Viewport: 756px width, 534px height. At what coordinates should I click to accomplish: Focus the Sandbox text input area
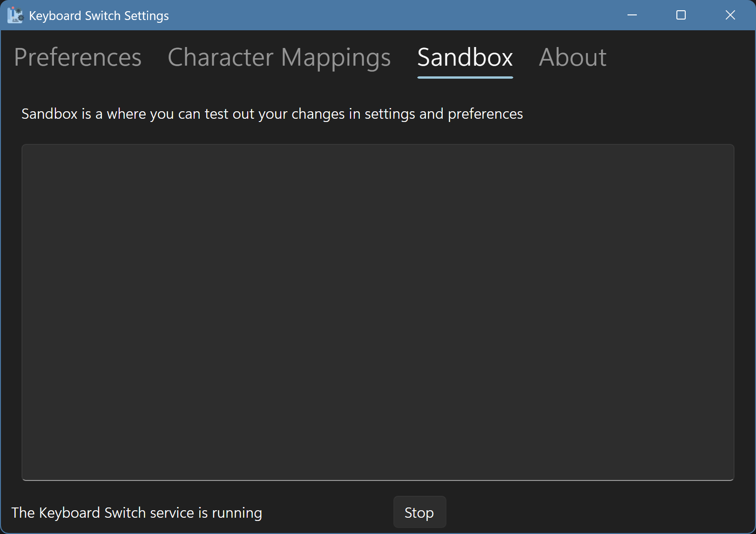[x=378, y=312]
